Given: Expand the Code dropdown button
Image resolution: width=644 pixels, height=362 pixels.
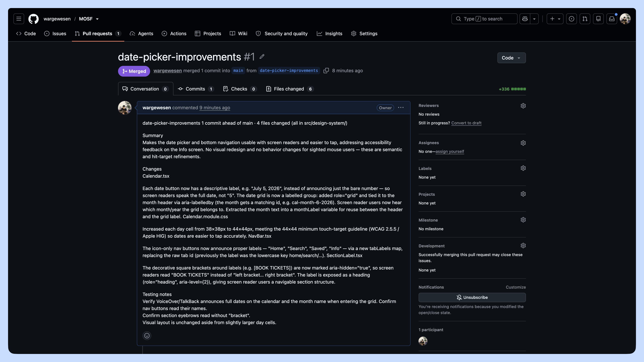Looking at the screenshot, I should (512, 58).
